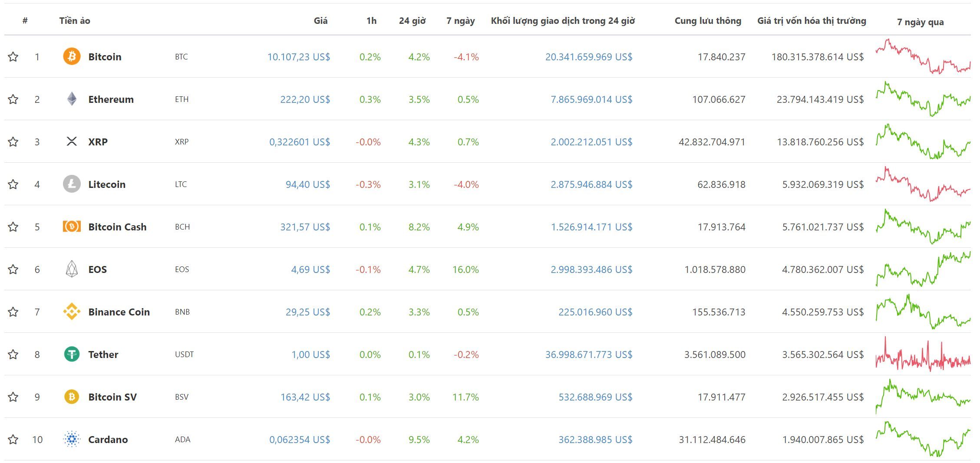The height and width of the screenshot is (463, 980).
Task: Click the 7 ngày qua header
Action: click(x=920, y=22)
